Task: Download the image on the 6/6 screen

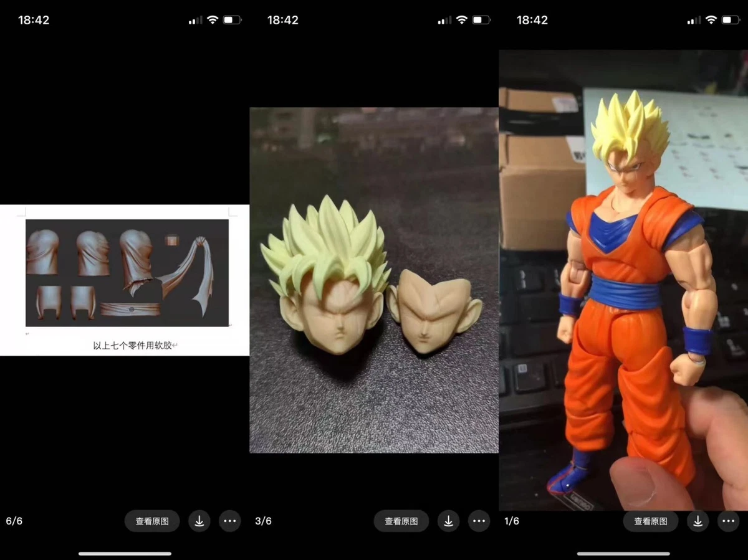Action: click(199, 521)
